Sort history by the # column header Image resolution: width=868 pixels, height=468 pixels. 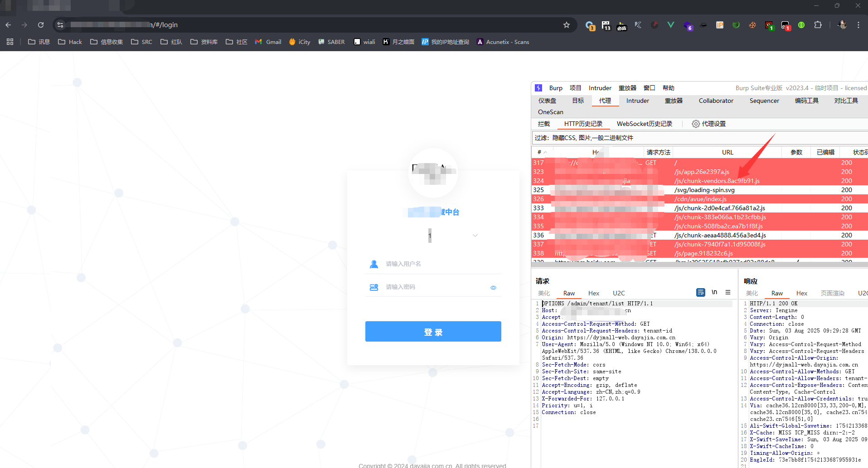(x=542, y=152)
